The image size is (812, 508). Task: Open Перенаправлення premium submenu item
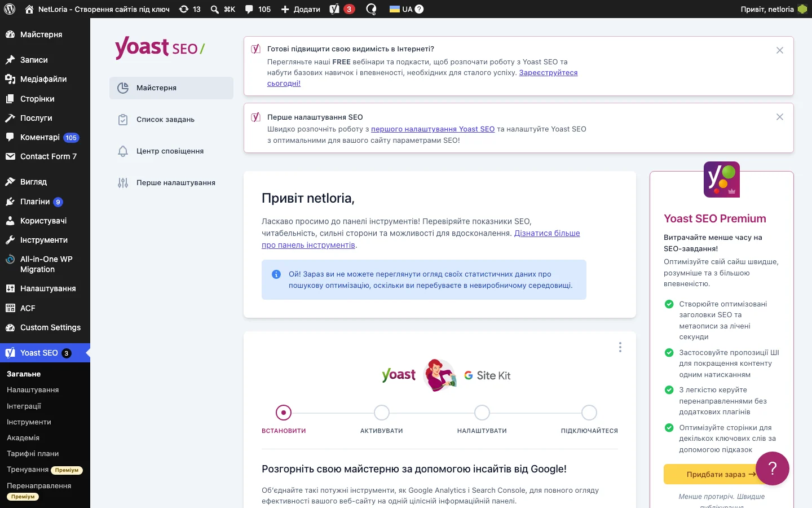(x=45, y=491)
